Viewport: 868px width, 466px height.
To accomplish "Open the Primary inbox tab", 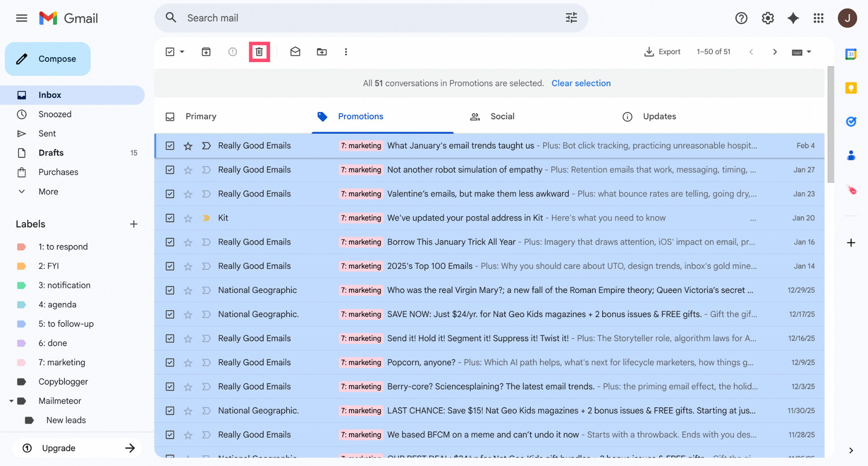I will [x=201, y=116].
